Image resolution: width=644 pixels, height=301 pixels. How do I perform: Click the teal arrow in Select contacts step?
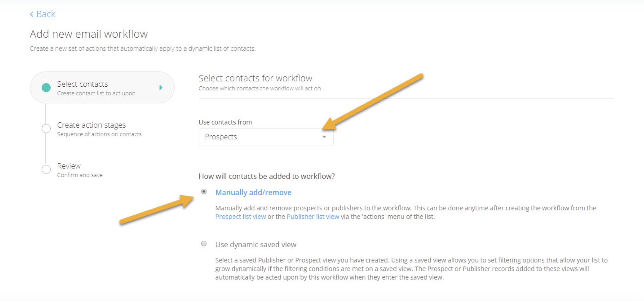coord(161,88)
